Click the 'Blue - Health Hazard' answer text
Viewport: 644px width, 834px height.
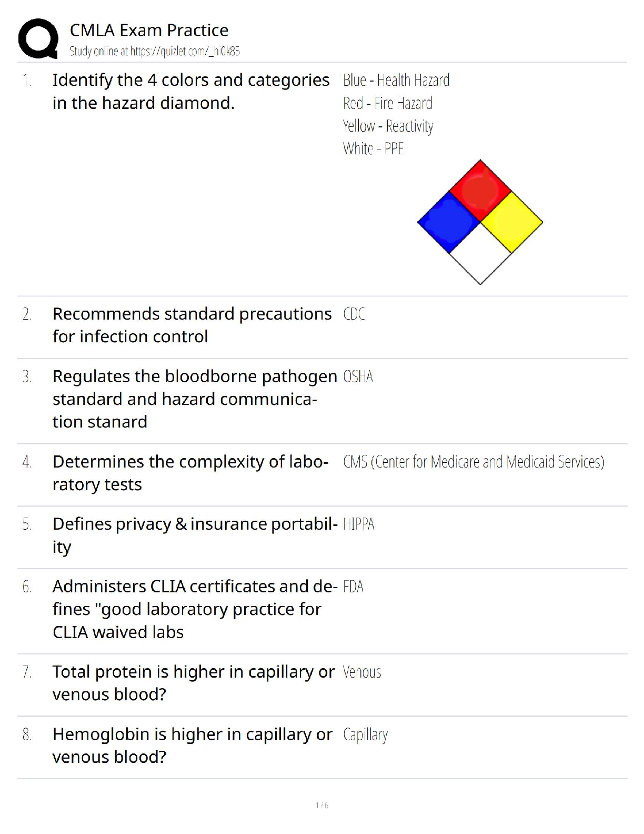tap(396, 80)
